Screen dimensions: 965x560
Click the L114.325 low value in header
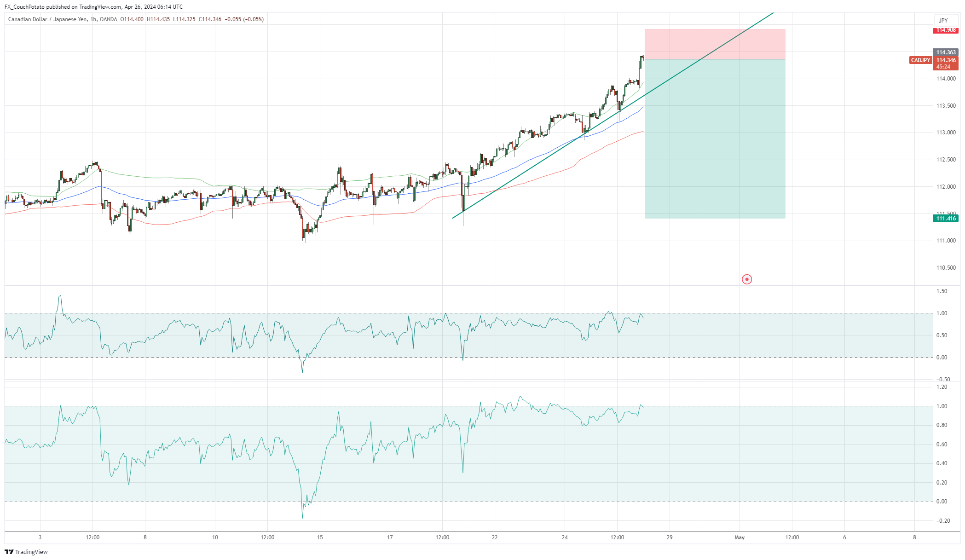tap(184, 19)
